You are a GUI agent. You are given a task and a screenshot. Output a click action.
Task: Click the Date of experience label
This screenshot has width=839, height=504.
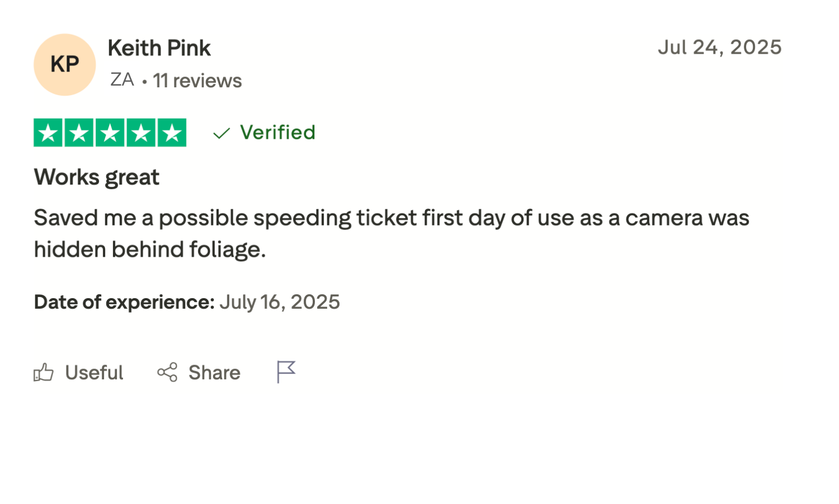pyautogui.click(x=124, y=302)
